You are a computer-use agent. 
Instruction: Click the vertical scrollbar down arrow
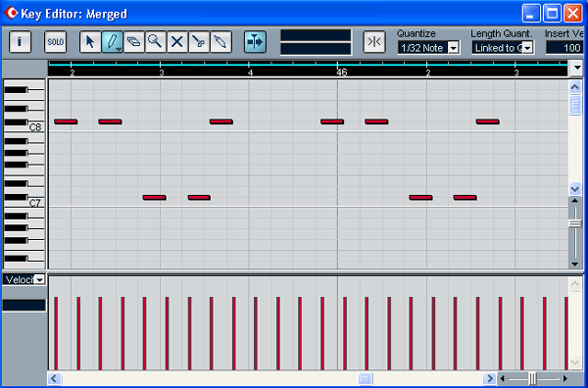point(575,188)
